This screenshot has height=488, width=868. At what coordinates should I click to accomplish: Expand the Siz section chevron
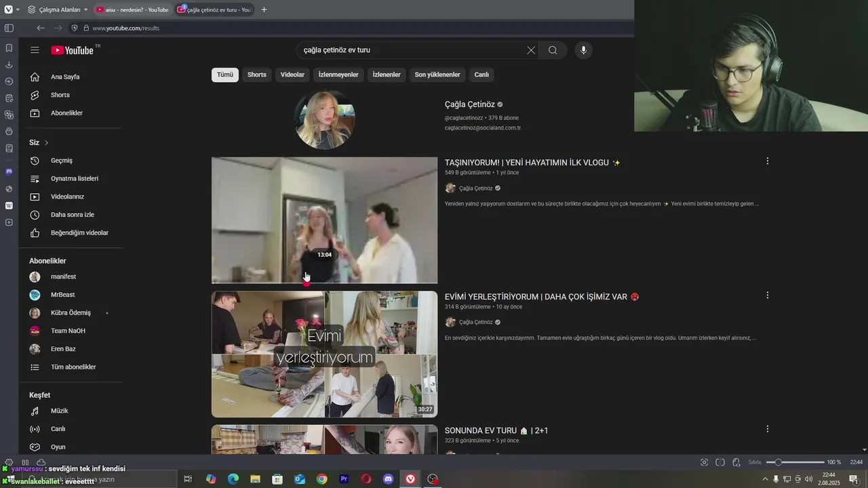point(47,143)
